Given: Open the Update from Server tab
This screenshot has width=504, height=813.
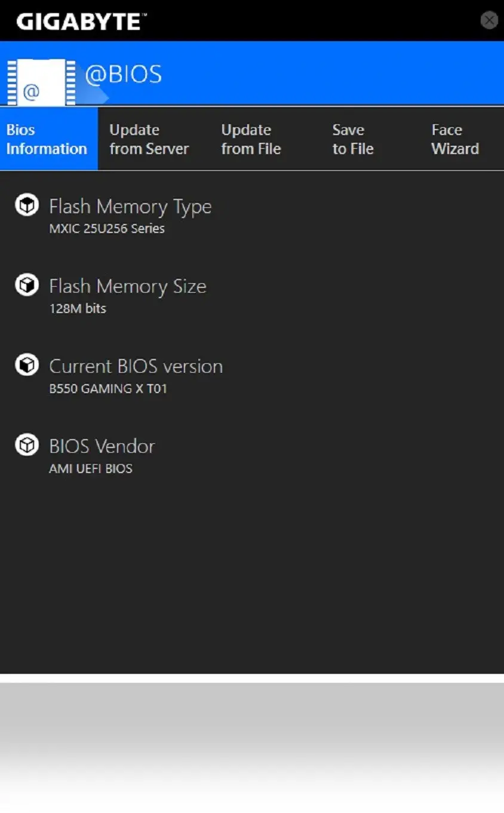Looking at the screenshot, I should [149, 139].
